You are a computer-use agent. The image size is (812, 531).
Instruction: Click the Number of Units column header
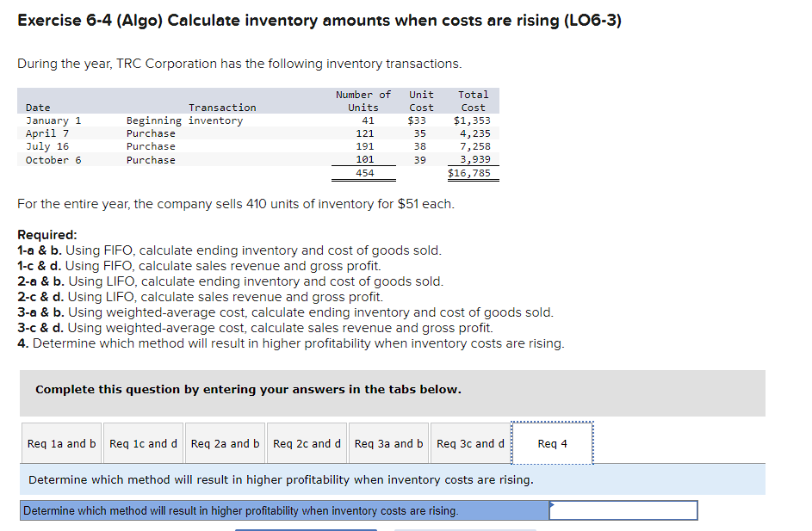click(363, 101)
